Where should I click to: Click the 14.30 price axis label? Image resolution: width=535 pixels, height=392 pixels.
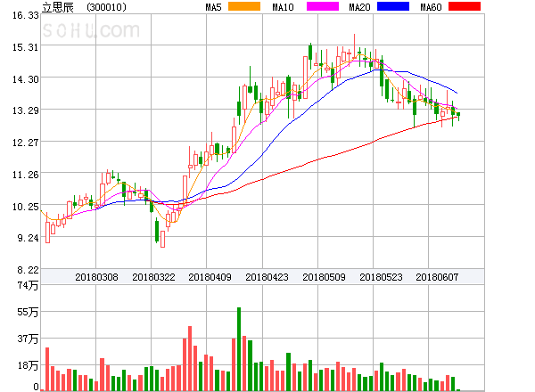[x=26, y=79]
